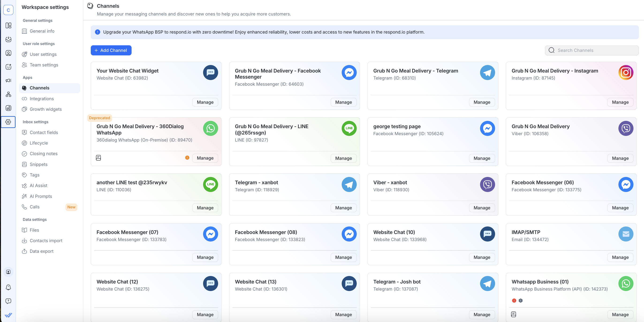The image size is (644, 322).
Task: Manage the Grub N Go Instagram channel
Action: [620, 102]
